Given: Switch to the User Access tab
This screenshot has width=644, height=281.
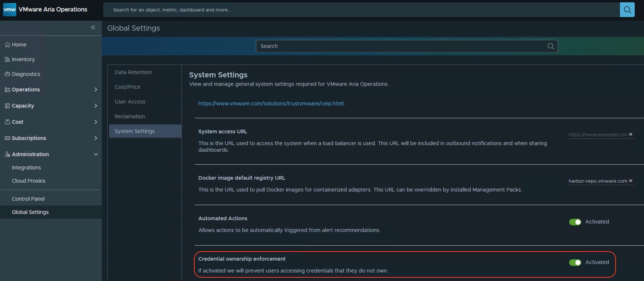Looking at the screenshot, I should tap(130, 102).
